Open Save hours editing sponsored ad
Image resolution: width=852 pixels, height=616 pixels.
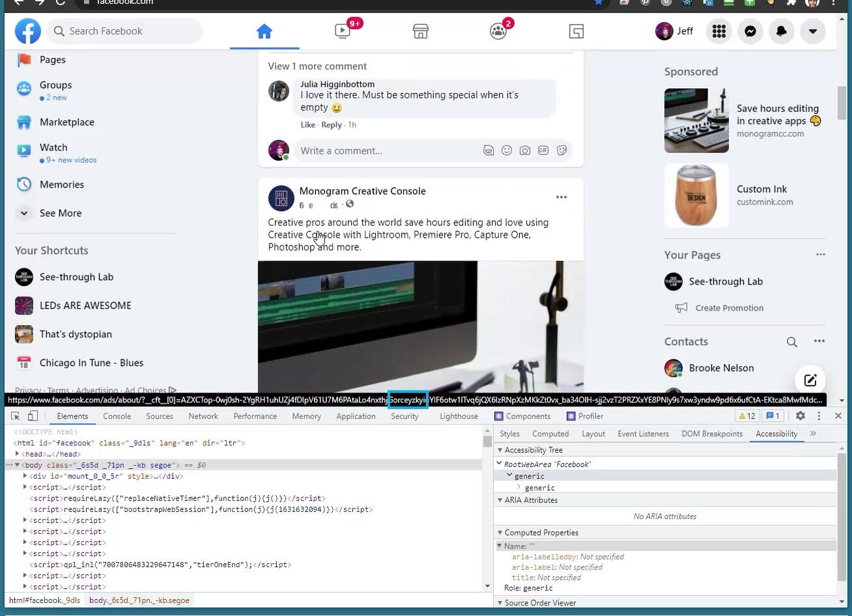[x=744, y=120]
